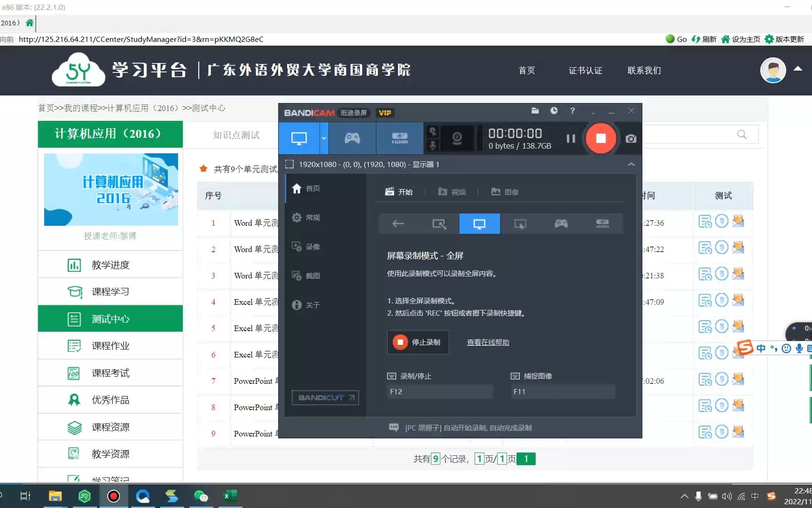The height and width of the screenshot is (508, 812).
Task: Open 课程资源 in the course sidebar
Action: (110, 427)
